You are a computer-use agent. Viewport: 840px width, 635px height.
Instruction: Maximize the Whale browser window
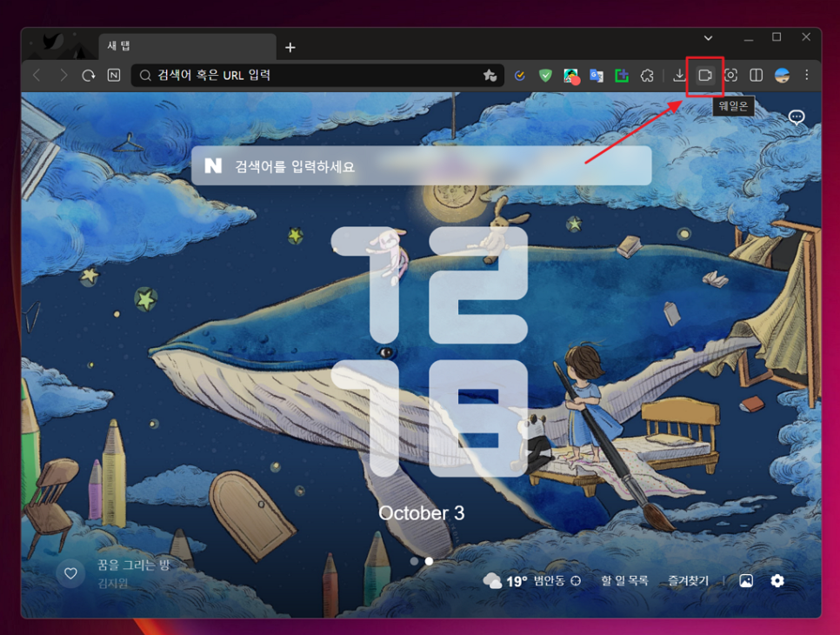(777, 37)
